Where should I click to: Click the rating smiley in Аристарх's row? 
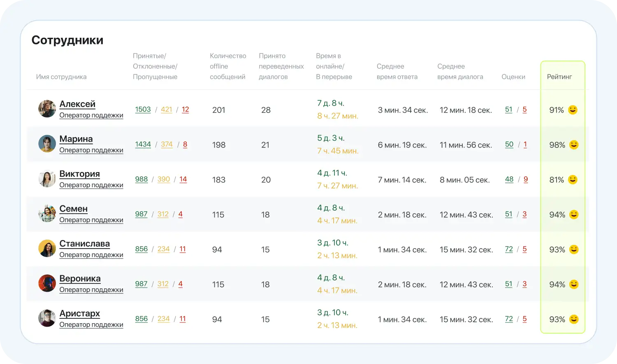coord(573,319)
